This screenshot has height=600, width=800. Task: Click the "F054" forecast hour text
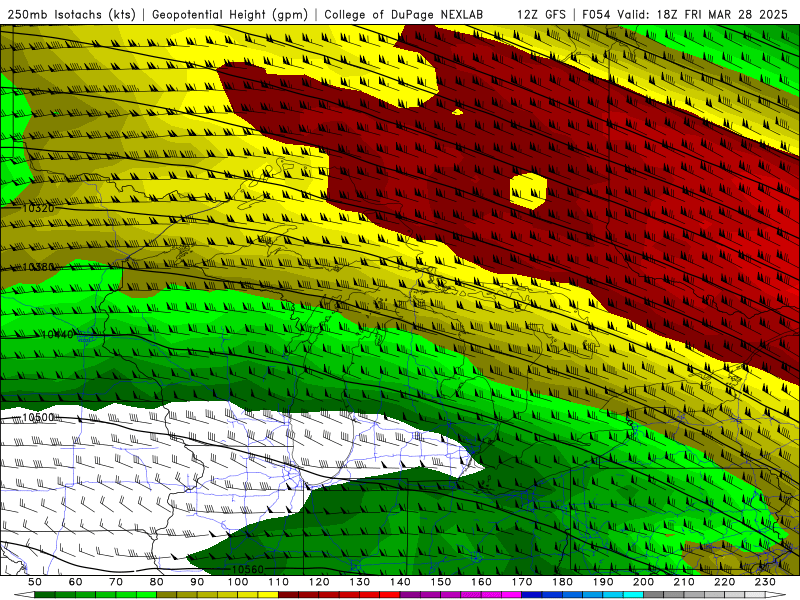596,14
